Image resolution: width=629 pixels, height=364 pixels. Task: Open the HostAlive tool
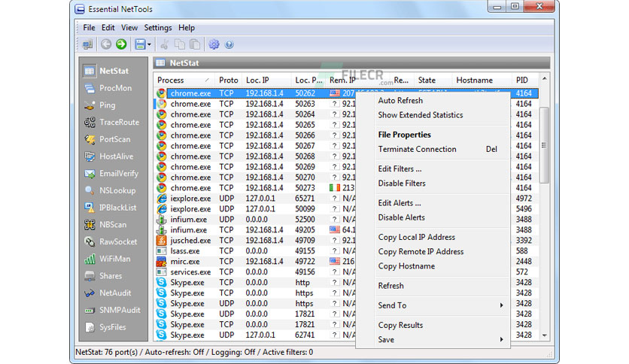click(108, 156)
